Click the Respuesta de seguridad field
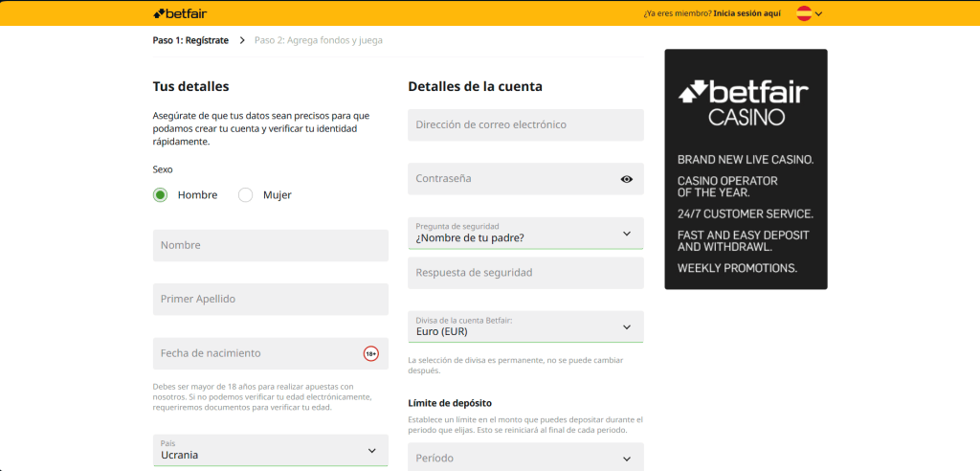980x471 pixels. [525, 273]
